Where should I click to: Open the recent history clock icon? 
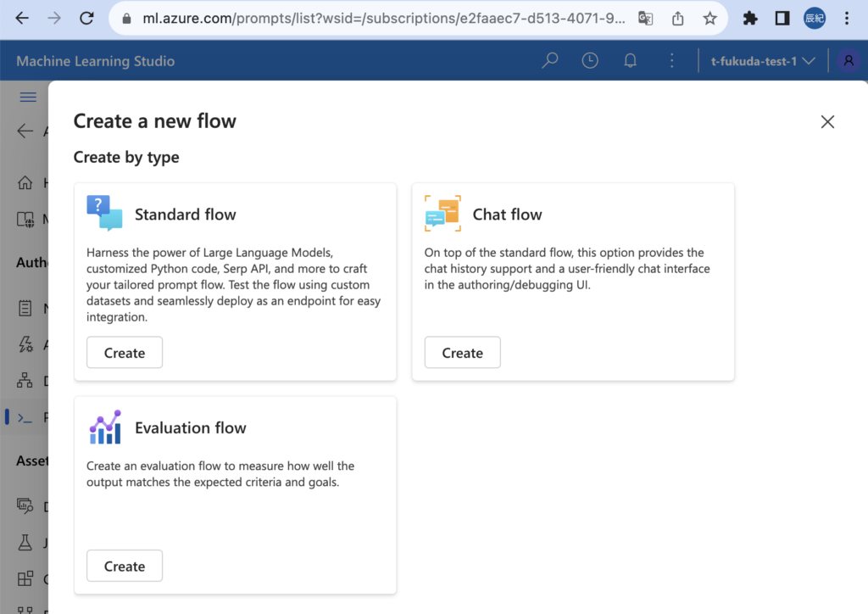coord(590,61)
